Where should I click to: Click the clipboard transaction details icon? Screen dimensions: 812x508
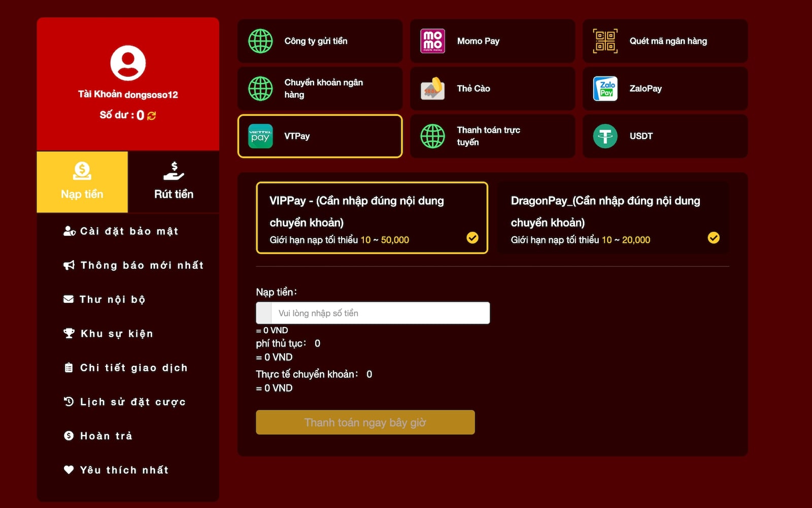pyautogui.click(x=69, y=367)
